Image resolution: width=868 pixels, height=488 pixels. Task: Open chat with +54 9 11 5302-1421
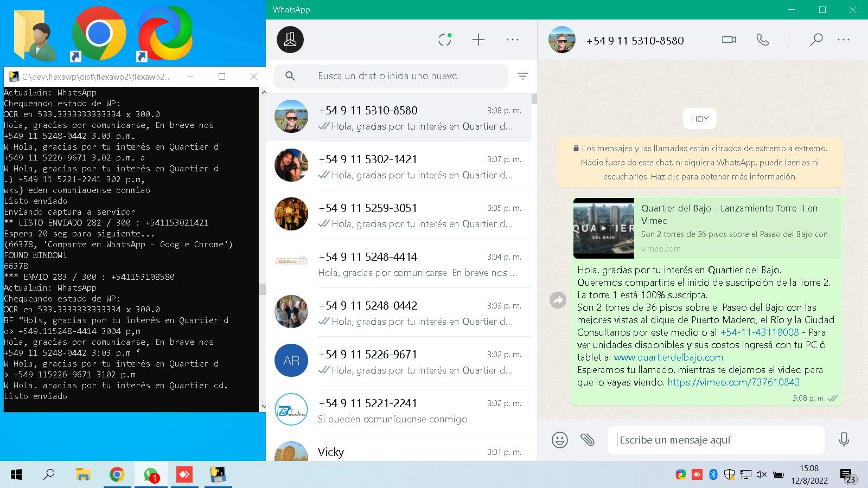399,166
